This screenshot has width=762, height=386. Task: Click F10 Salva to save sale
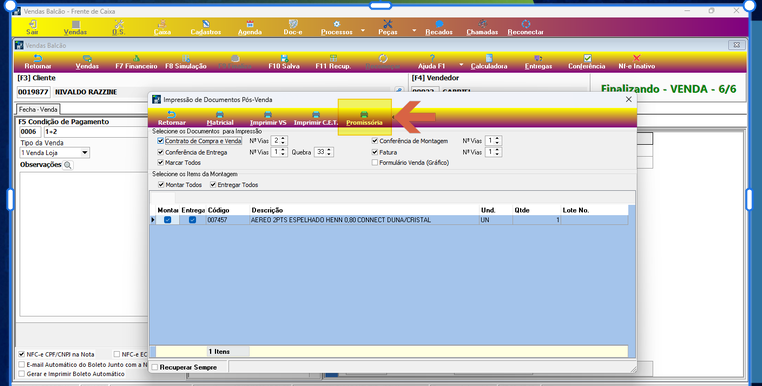click(x=284, y=62)
